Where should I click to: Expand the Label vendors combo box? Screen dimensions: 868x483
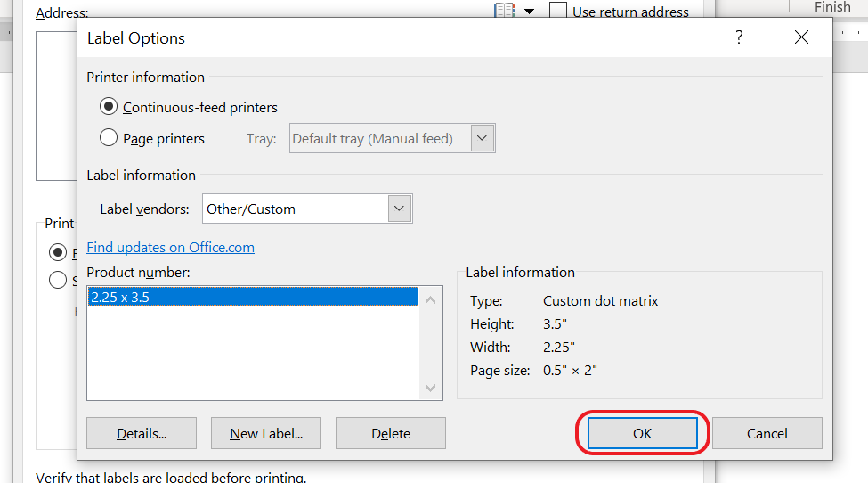(x=400, y=209)
